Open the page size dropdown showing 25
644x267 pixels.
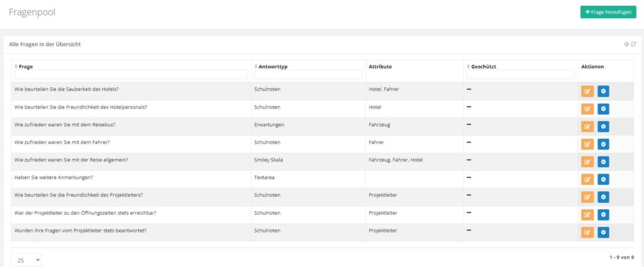26,259
